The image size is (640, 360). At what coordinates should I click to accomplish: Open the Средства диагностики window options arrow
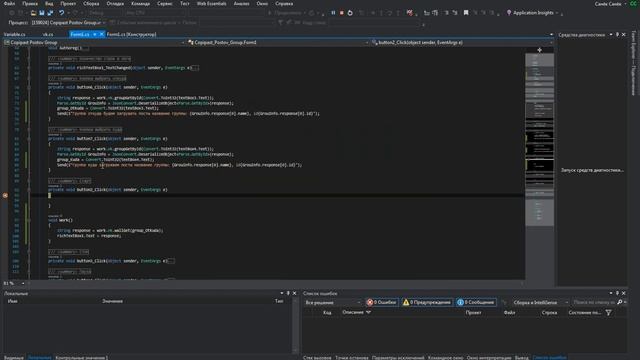tap(611, 35)
